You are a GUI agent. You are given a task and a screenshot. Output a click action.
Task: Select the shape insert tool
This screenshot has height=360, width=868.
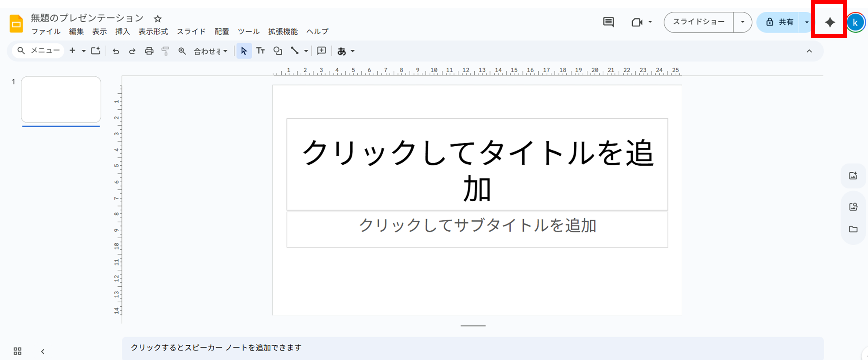[x=278, y=51]
